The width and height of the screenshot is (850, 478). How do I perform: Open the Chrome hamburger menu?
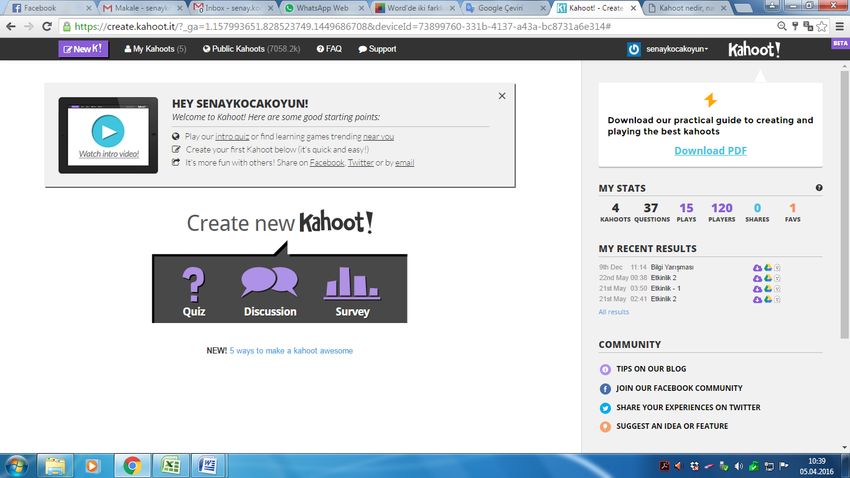point(839,27)
